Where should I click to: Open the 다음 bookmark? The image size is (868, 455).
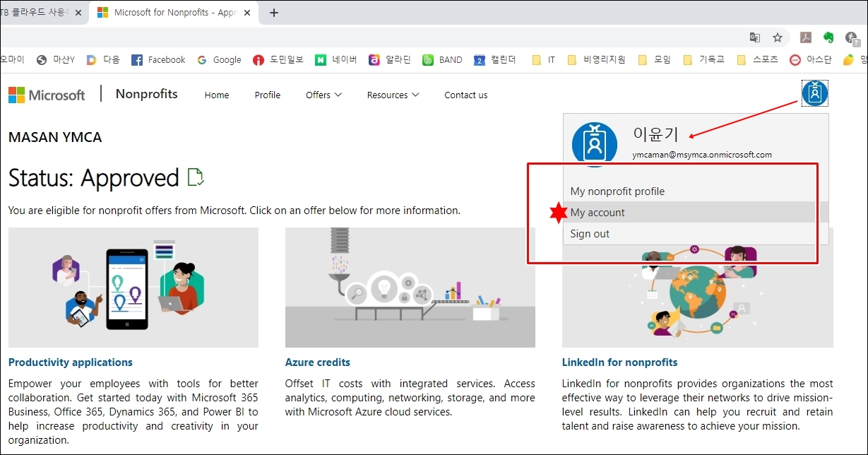point(103,60)
